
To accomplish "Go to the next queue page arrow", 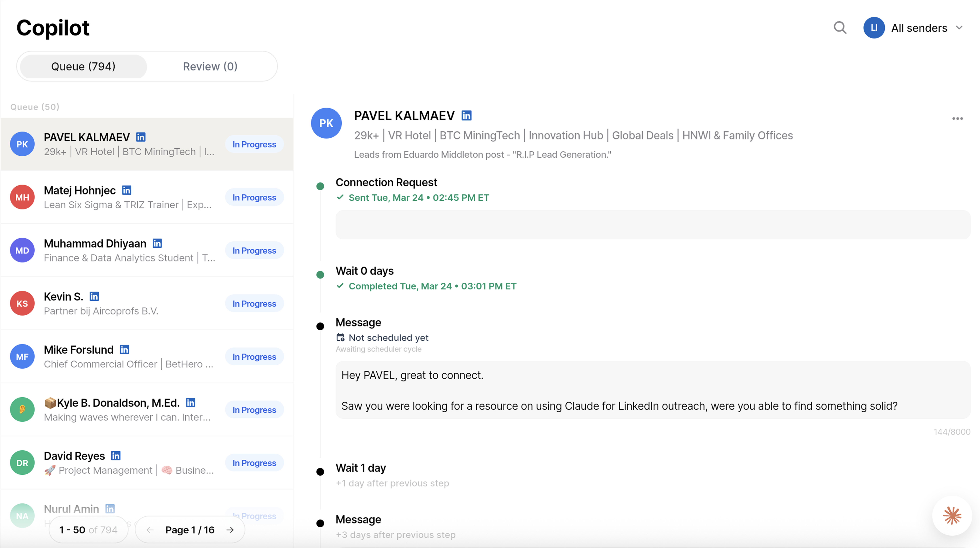I will coord(230,530).
